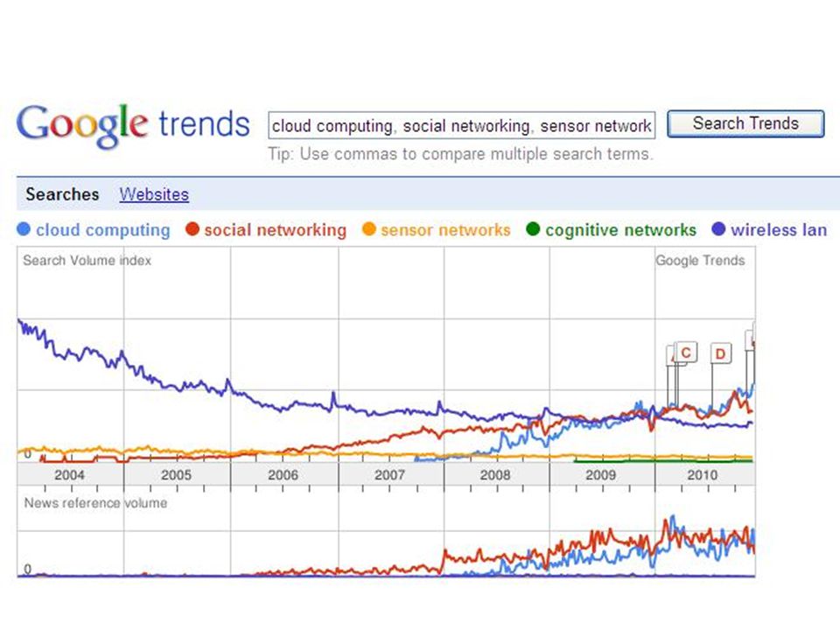
Task: Click the green cognitive networks legend dot
Action: click(x=533, y=229)
